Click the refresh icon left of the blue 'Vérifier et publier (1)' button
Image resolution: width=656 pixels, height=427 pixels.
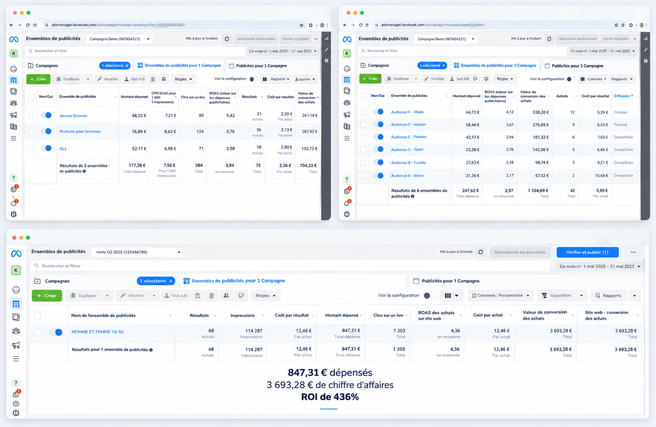pyautogui.click(x=481, y=252)
